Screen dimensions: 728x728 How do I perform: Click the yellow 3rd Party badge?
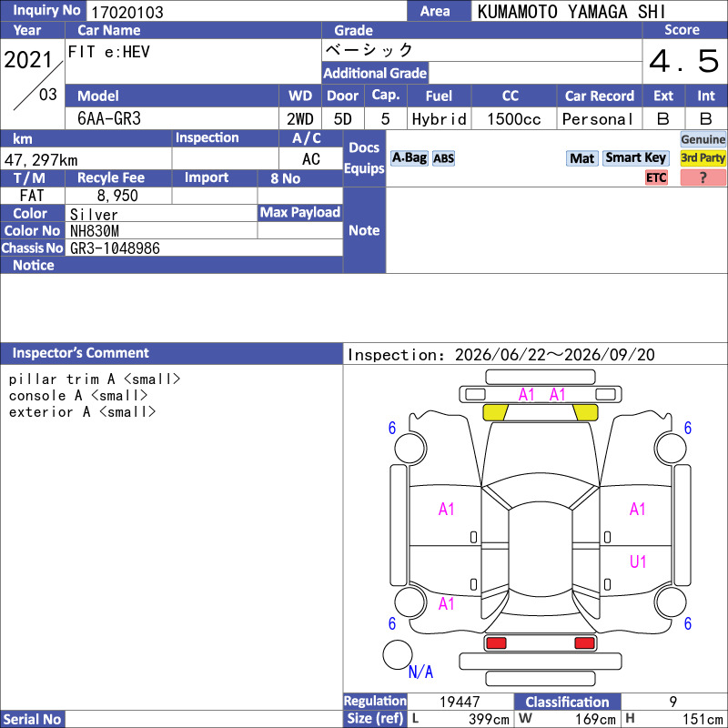(x=703, y=158)
